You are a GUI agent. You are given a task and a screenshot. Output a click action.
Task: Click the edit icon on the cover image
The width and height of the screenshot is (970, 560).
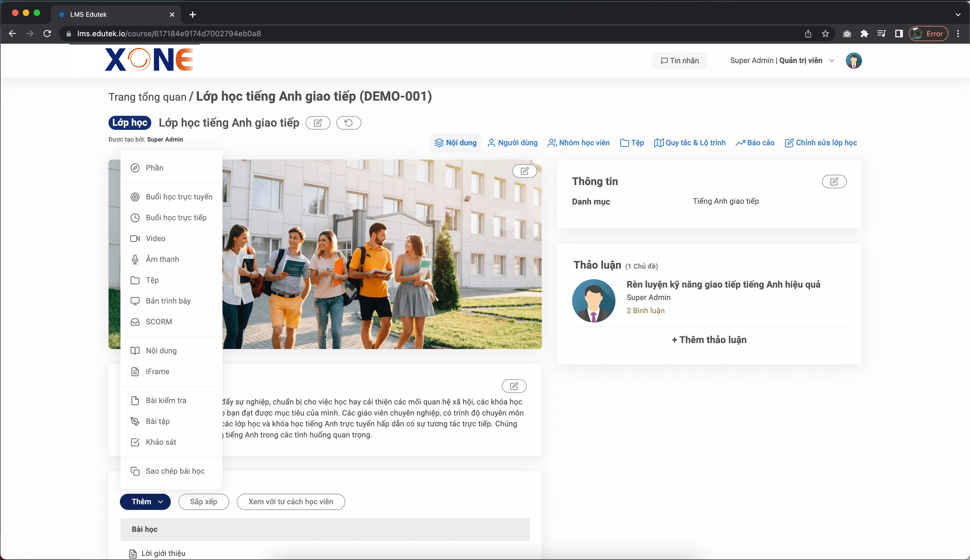tap(525, 171)
